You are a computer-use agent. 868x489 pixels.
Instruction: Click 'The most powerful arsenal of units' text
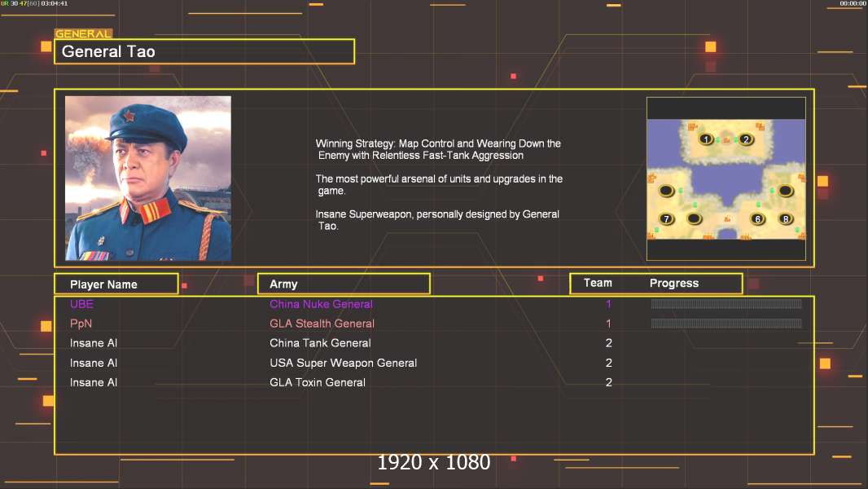[x=439, y=184]
